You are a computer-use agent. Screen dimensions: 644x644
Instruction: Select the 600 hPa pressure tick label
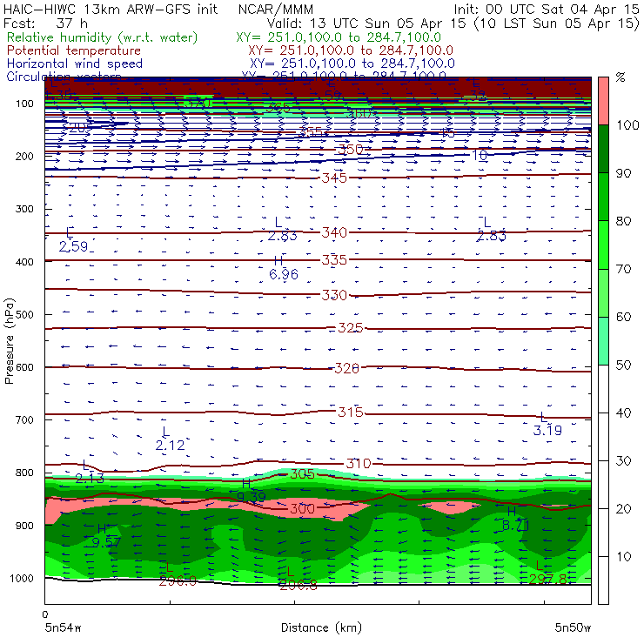tap(24, 367)
